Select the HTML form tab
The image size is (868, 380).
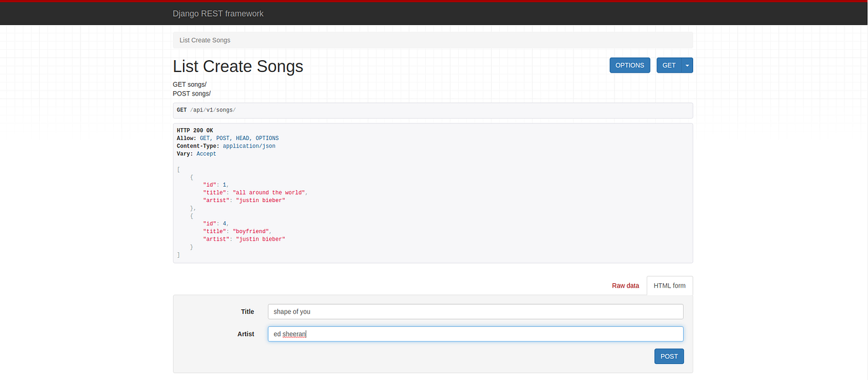pyautogui.click(x=670, y=286)
